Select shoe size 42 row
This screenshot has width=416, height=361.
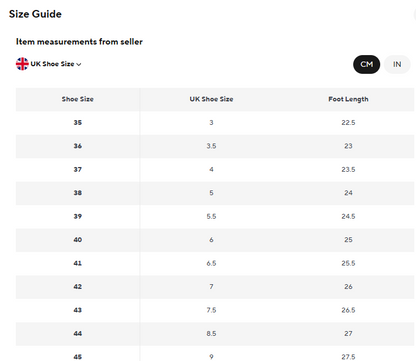click(x=215, y=287)
